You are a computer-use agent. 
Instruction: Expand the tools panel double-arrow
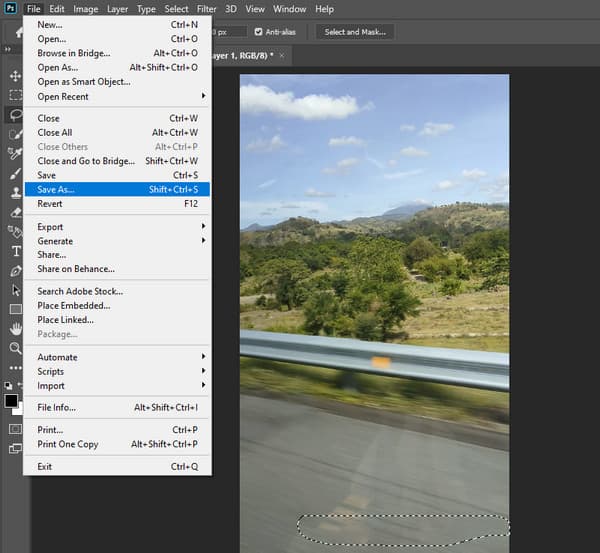[x=7, y=49]
